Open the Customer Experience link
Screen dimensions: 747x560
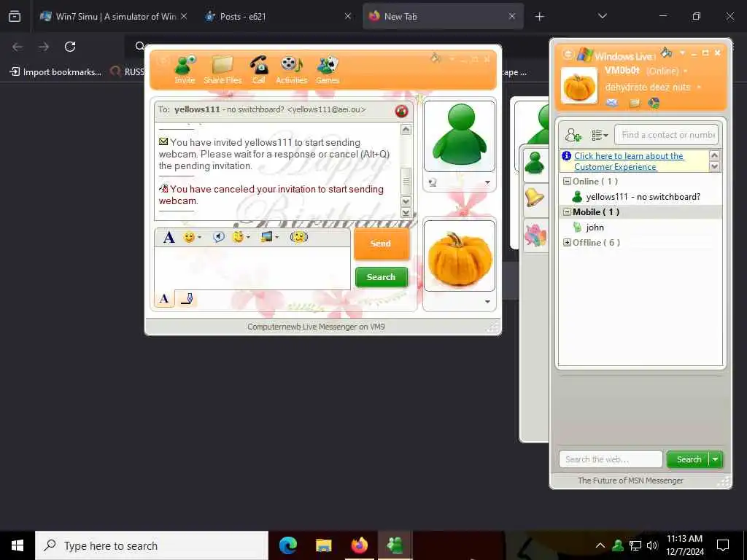pos(628,161)
